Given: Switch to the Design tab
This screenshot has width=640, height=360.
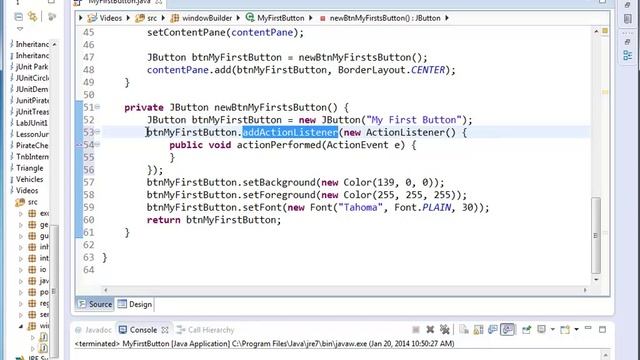Looking at the screenshot, I should pos(135,304).
